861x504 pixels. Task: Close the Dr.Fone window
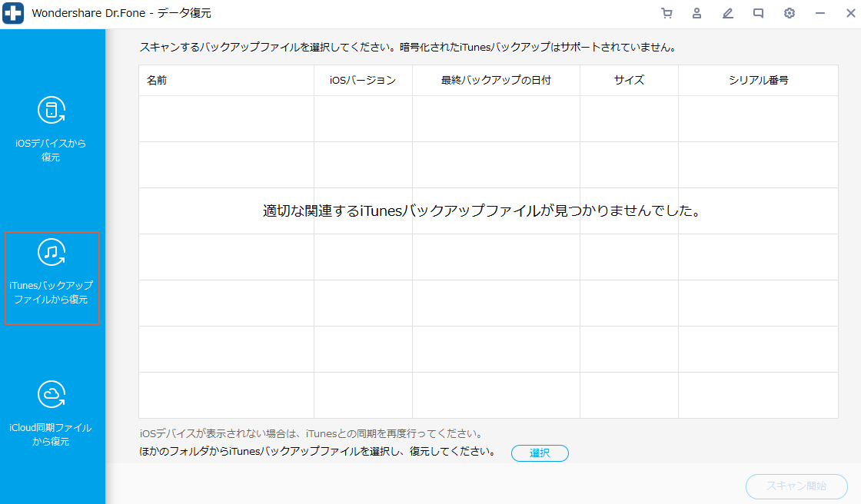[x=850, y=13]
